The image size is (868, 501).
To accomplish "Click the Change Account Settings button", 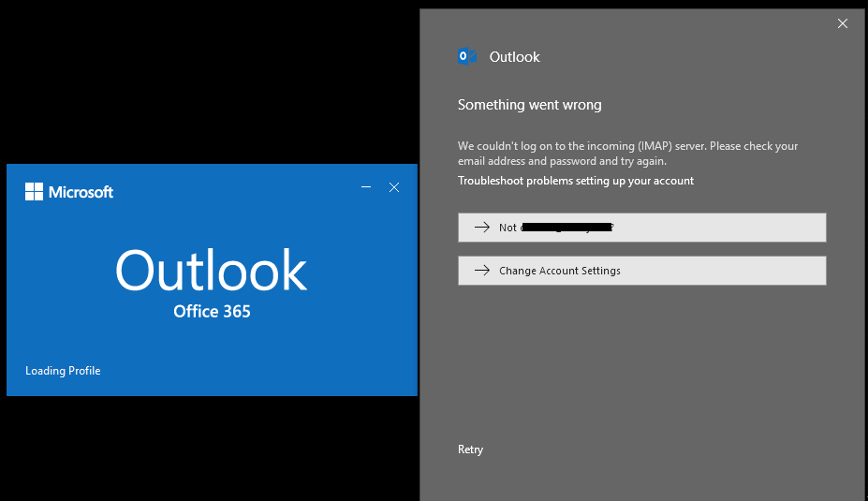I will 642,271.
